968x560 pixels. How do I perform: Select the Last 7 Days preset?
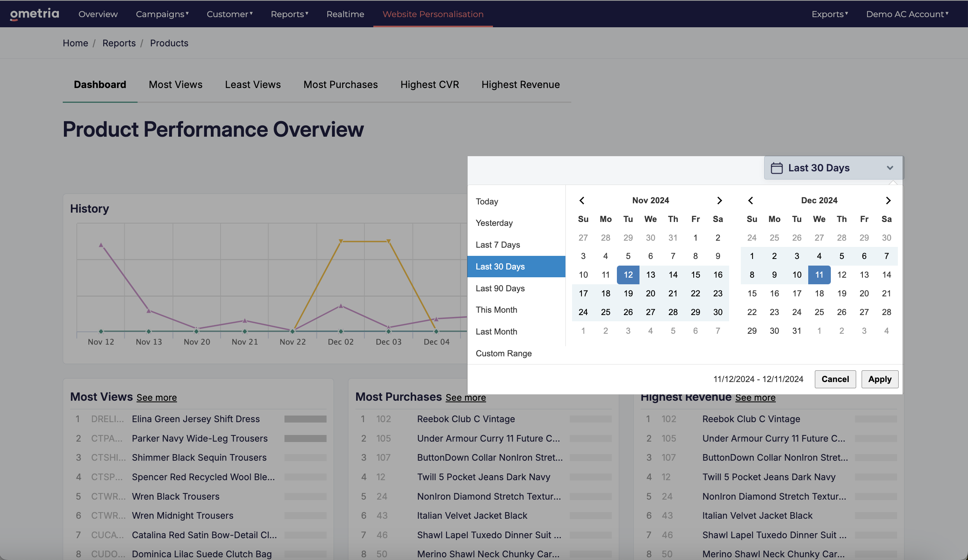(498, 245)
